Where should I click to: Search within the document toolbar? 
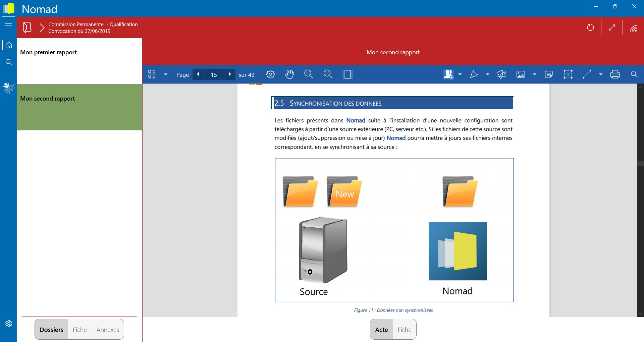pyautogui.click(x=634, y=74)
